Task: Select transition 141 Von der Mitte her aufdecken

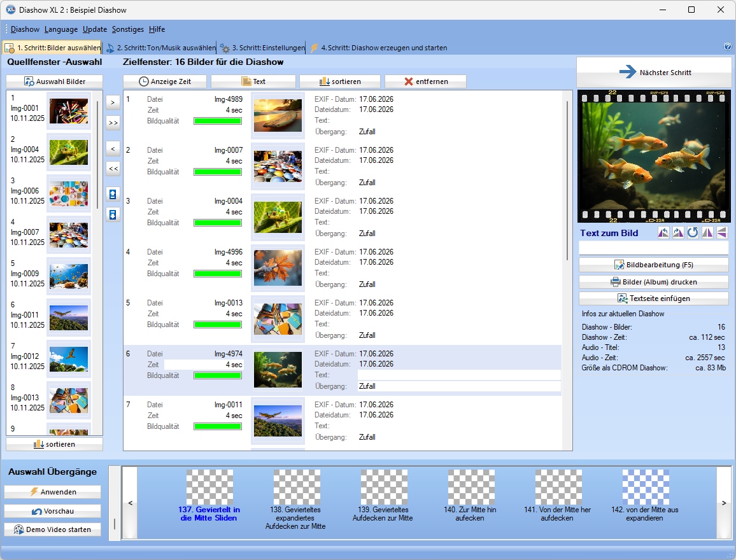Action: [558, 496]
